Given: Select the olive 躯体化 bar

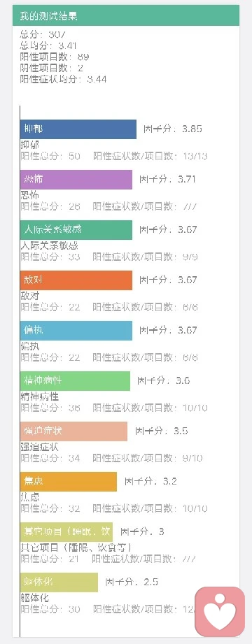Looking at the screenshot, I should [59, 582].
